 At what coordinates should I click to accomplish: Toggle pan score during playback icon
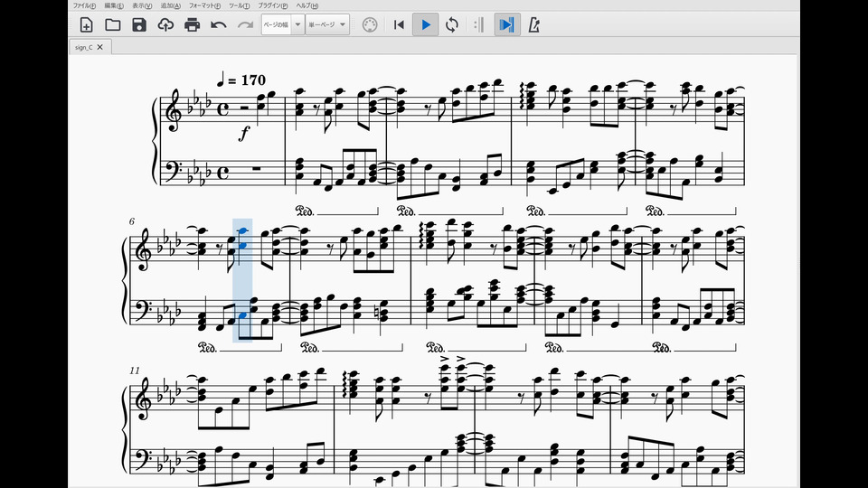pos(506,25)
